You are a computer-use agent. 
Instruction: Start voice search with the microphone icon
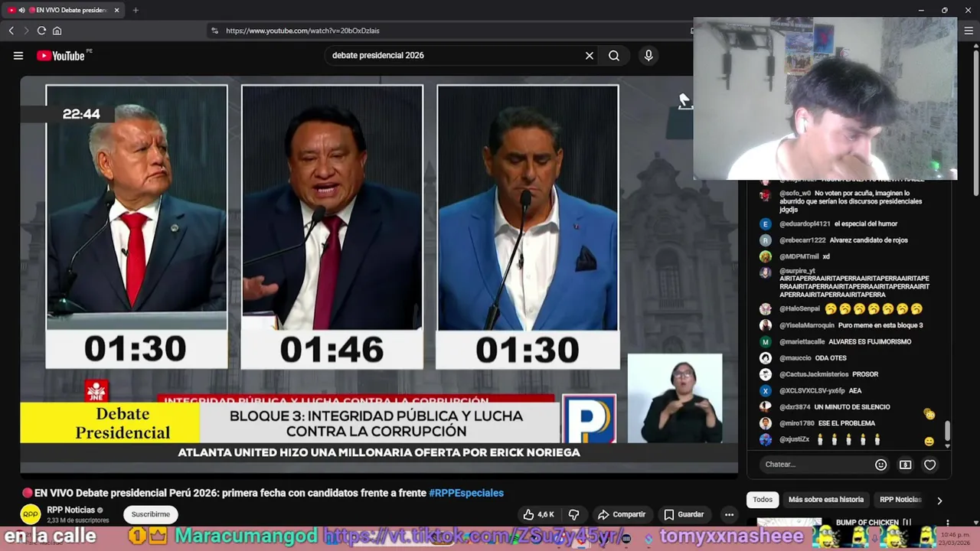click(648, 55)
